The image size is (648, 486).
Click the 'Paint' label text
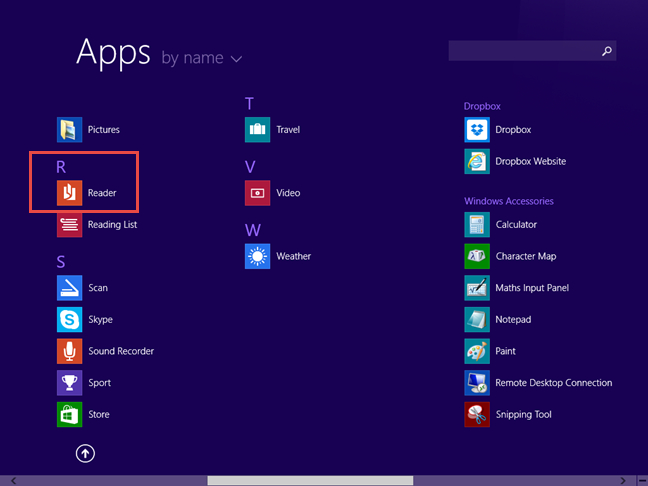coord(505,351)
